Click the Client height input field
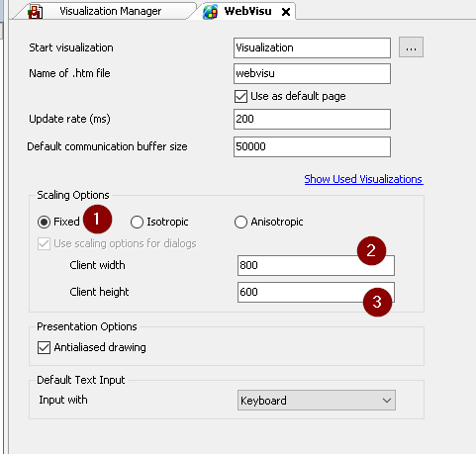This screenshot has height=454, width=476. tap(316, 292)
